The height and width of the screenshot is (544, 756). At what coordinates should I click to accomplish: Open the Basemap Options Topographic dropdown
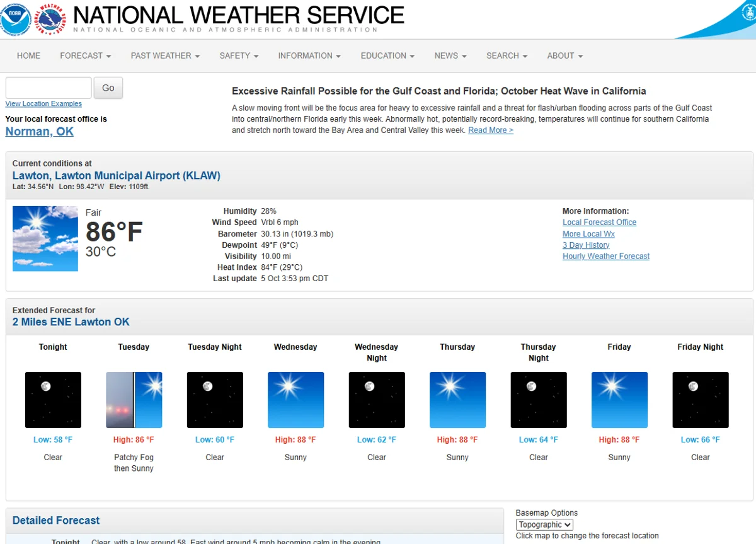(544, 524)
